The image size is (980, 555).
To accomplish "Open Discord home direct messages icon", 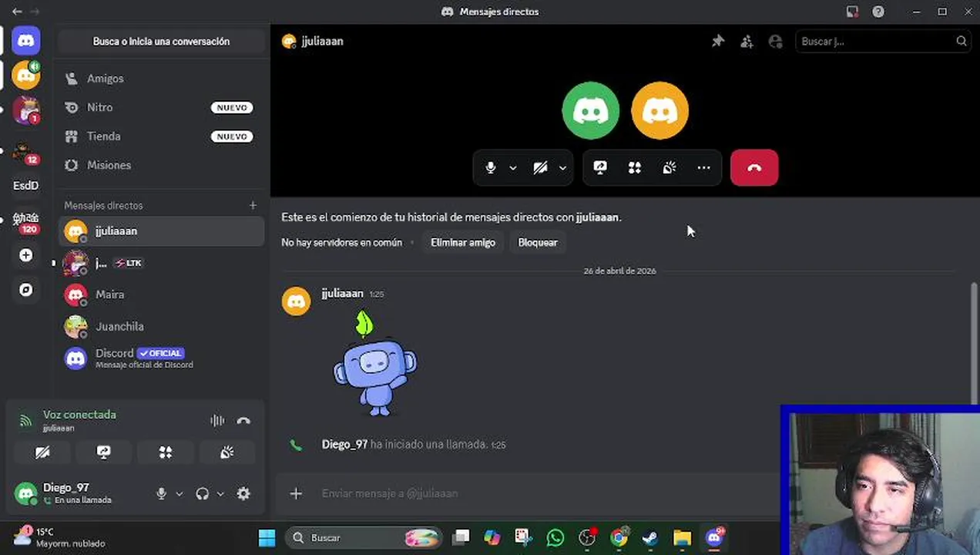I will [x=25, y=40].
